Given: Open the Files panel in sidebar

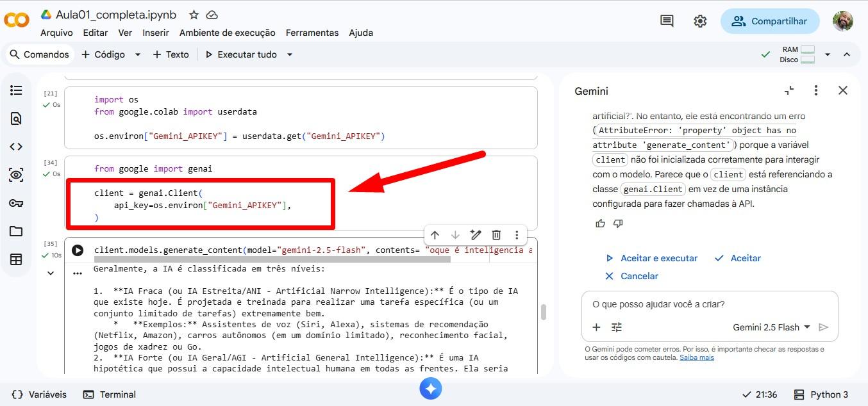Looking at the screenshot, I should tap(16, 231).
